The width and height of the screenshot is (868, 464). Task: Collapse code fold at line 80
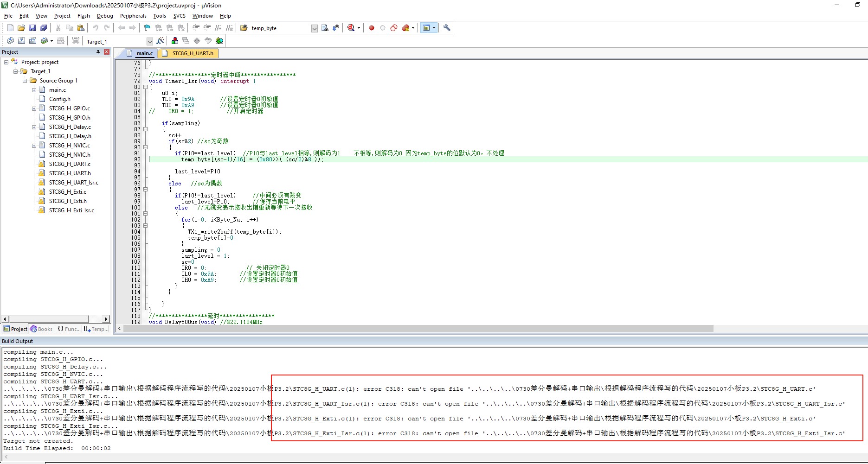click(x=145, y=87)
